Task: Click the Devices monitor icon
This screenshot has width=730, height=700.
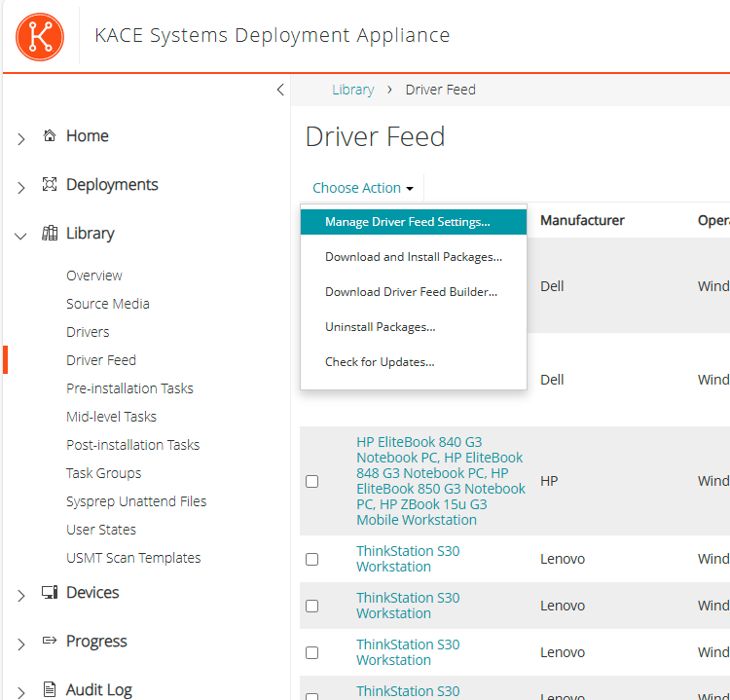Action: pos(50,593)
